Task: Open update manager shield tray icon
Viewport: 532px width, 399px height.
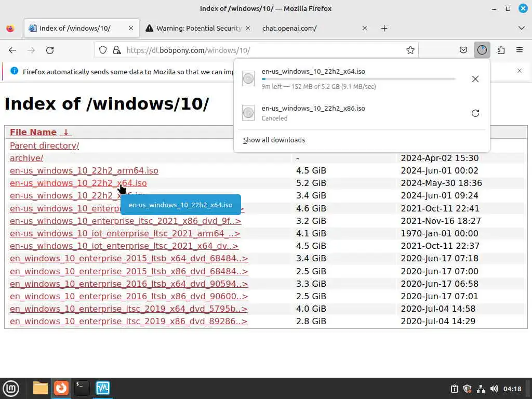Action: pyautogui.click(x=467, y=389)
